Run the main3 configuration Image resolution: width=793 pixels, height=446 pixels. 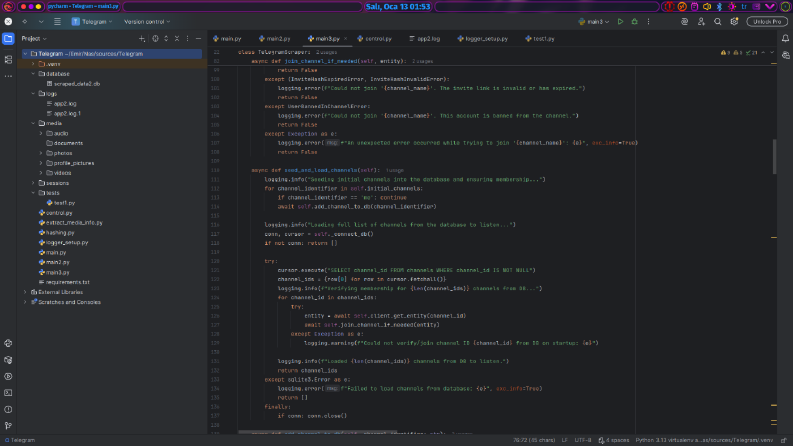pyautogui.click(x=621, y=22)
